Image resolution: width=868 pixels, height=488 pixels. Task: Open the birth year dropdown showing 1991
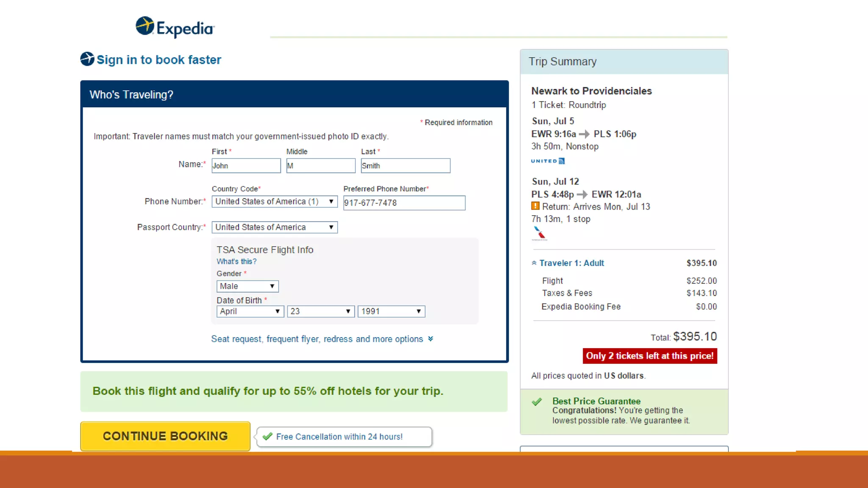click(x=391, y=311)
